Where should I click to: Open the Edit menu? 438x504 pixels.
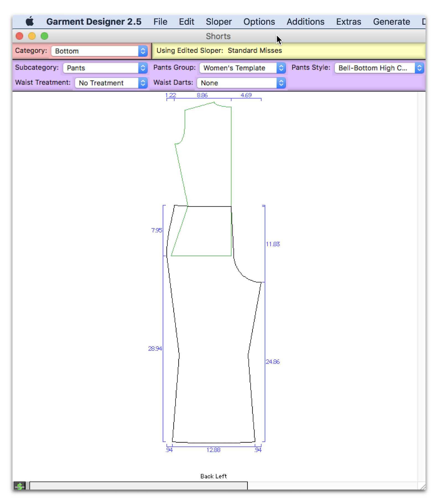(186, 22)
